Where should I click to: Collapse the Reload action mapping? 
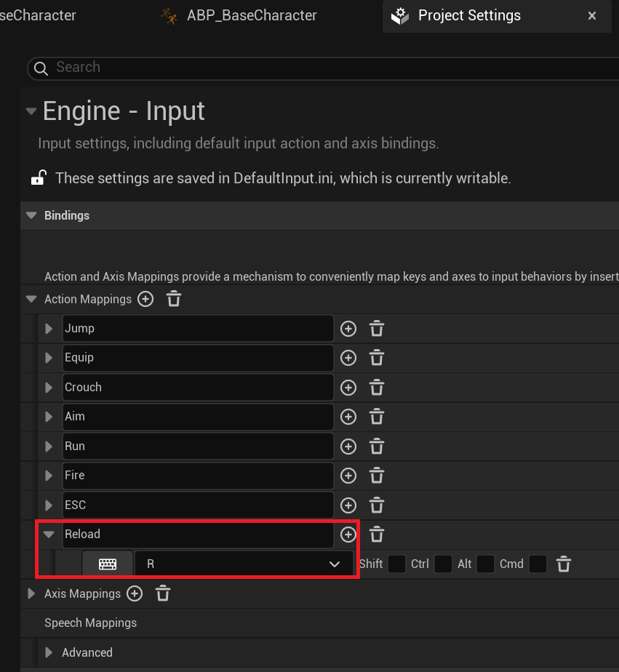click(49, 535)
